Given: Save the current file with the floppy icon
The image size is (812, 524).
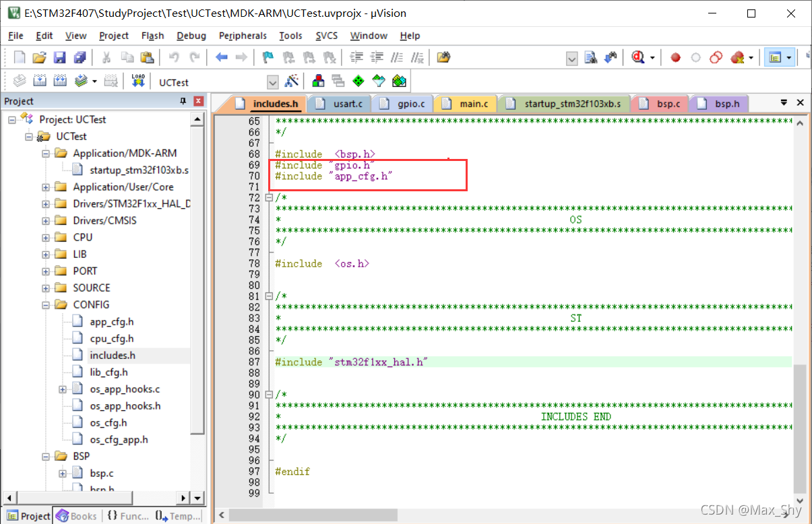Looking at the screenshot, I should [60, 58].
